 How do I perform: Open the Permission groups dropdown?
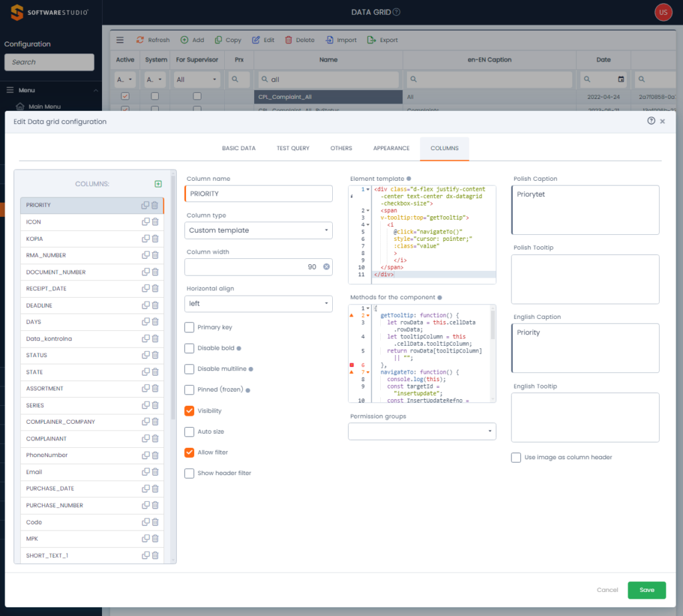pos(422,432)
